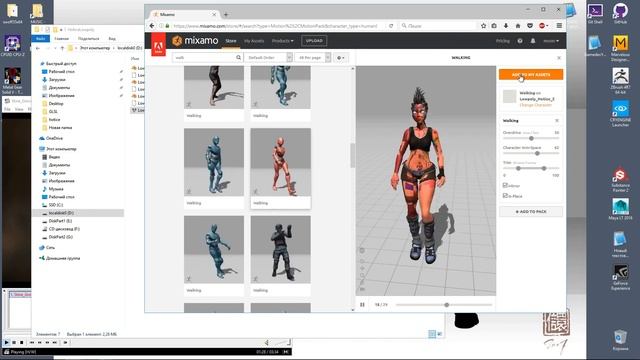Click the Change Character link
Image resolution: width=640 pixels, height=360 pixels.
(535, 105)
